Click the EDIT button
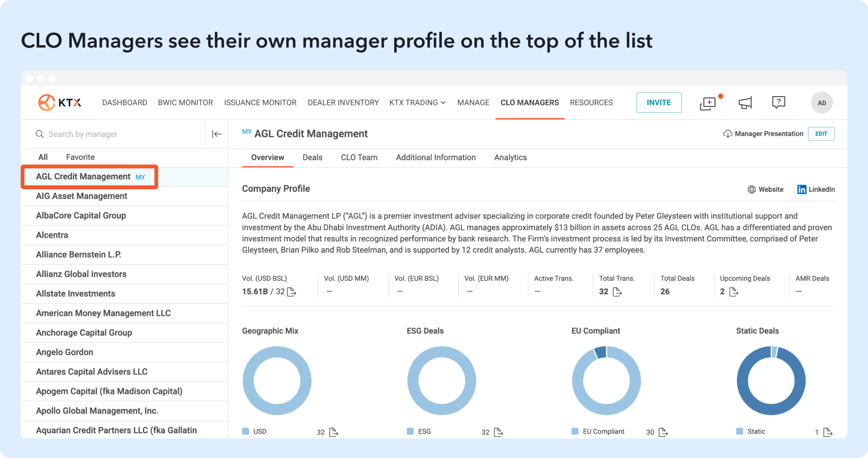The image size is (868, 458). point(821,134)
